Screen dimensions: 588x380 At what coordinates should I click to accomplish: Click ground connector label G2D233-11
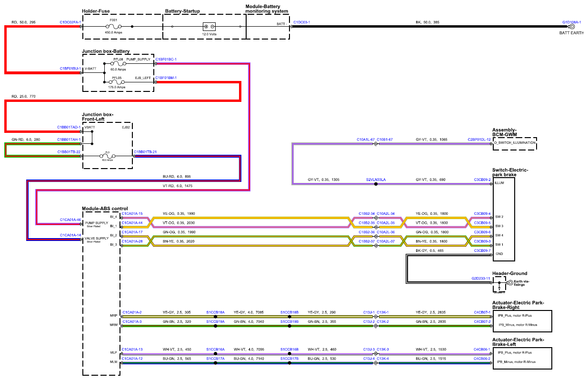click(481, 278)
